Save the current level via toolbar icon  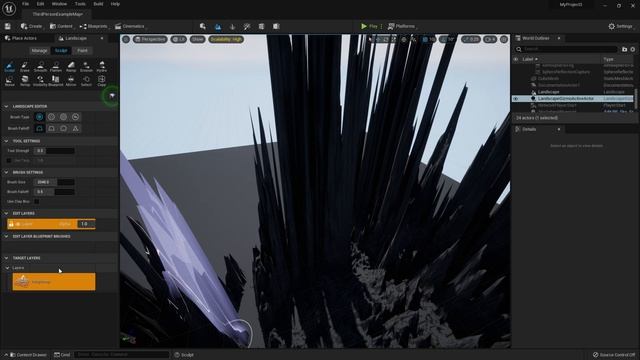(7, 26)
